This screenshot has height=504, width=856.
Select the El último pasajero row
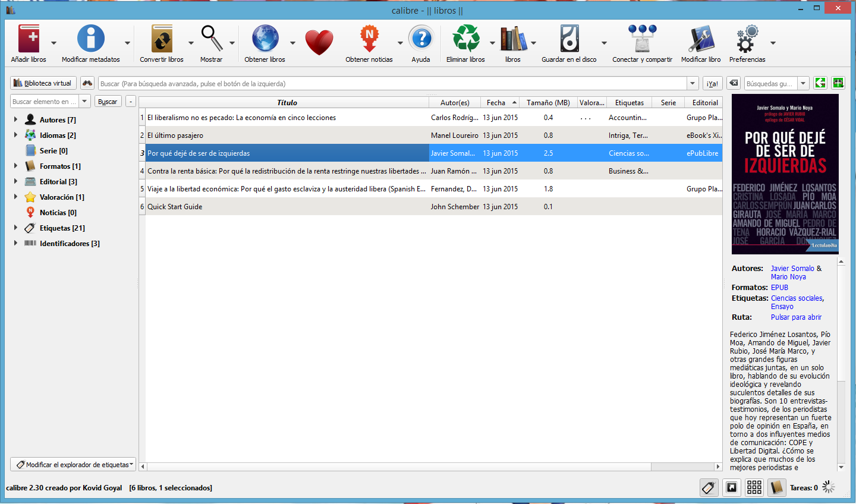(x=431, y=136)
